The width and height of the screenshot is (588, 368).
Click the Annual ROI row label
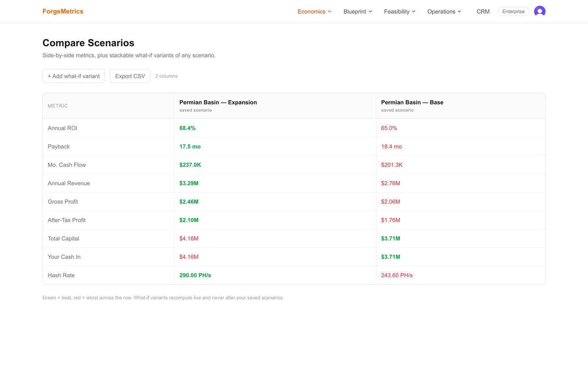tap(62, 128)
